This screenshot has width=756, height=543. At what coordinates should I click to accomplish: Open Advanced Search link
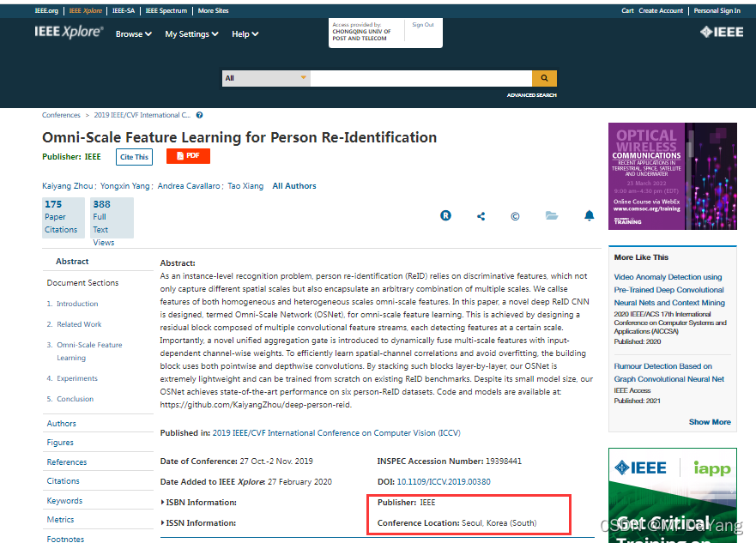531,95
